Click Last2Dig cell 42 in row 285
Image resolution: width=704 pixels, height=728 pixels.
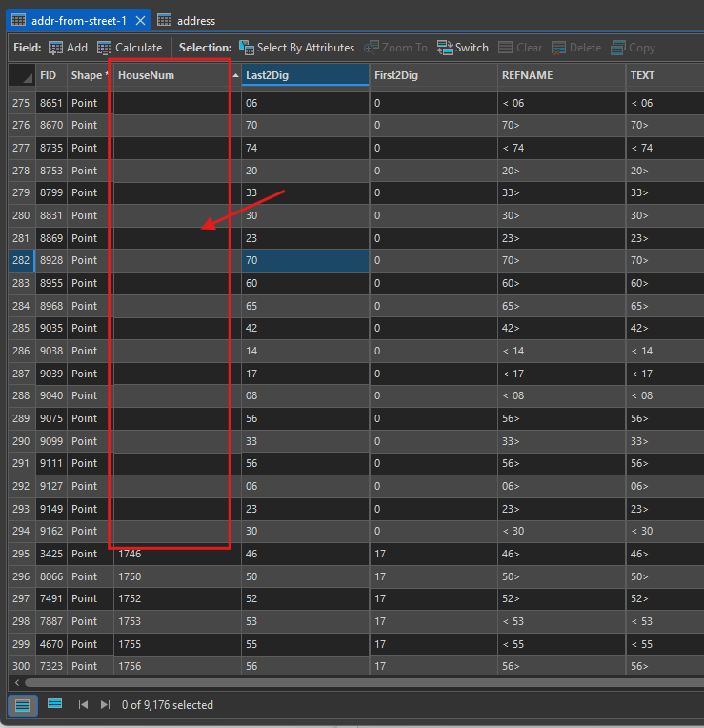tap(305, 328)
